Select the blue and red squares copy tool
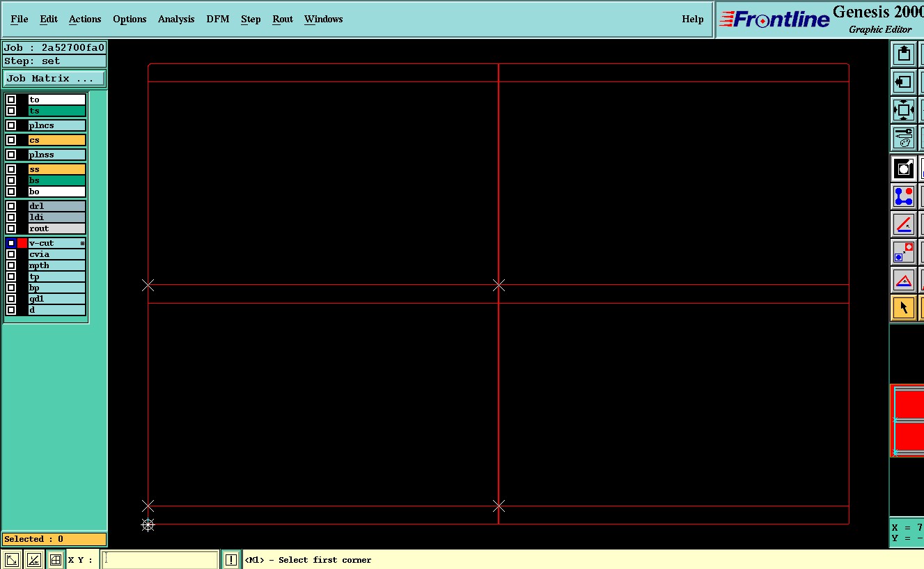The width and height of the screenshot is (924, 569). (904, 252)
